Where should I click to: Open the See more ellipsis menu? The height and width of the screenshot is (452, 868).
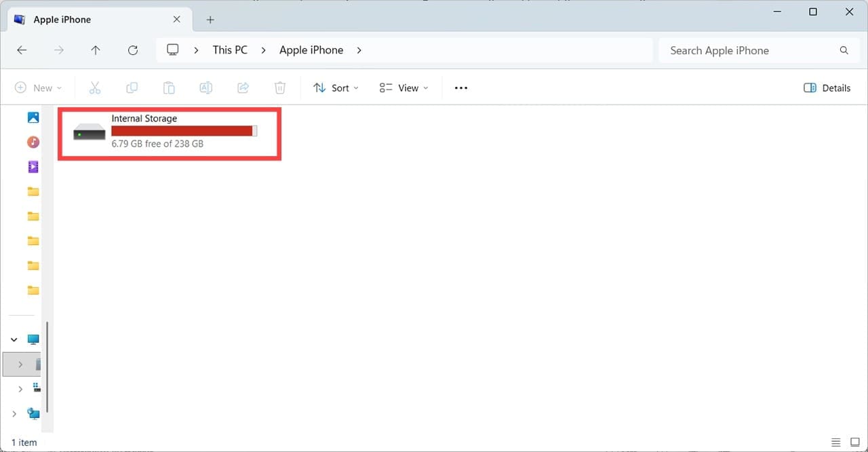click(461, 88)
